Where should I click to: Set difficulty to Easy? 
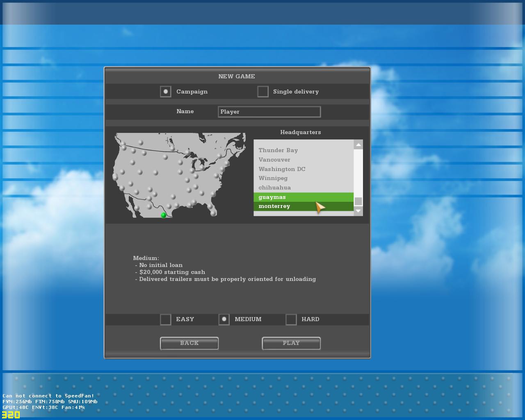[x=166, y=319]
